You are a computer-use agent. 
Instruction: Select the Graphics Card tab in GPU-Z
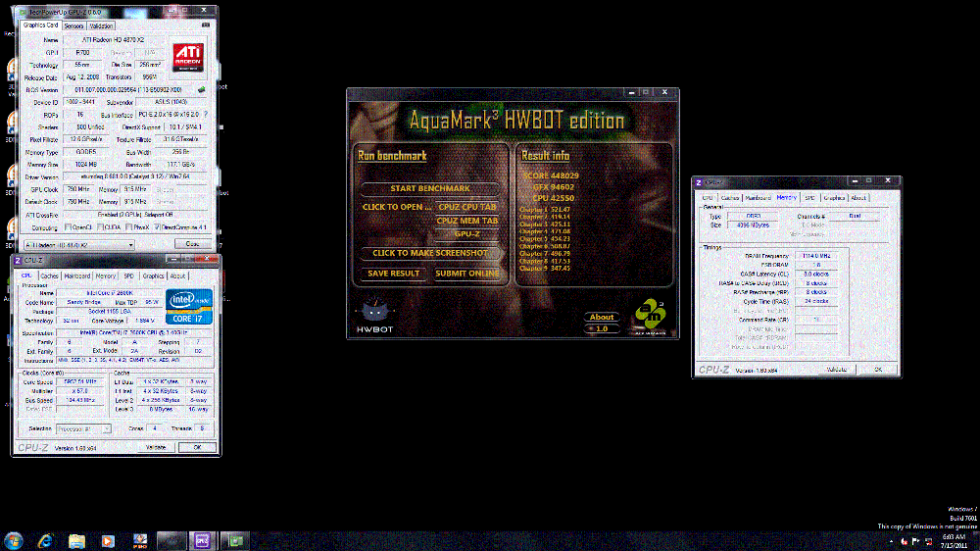click(x=40, y=25)
